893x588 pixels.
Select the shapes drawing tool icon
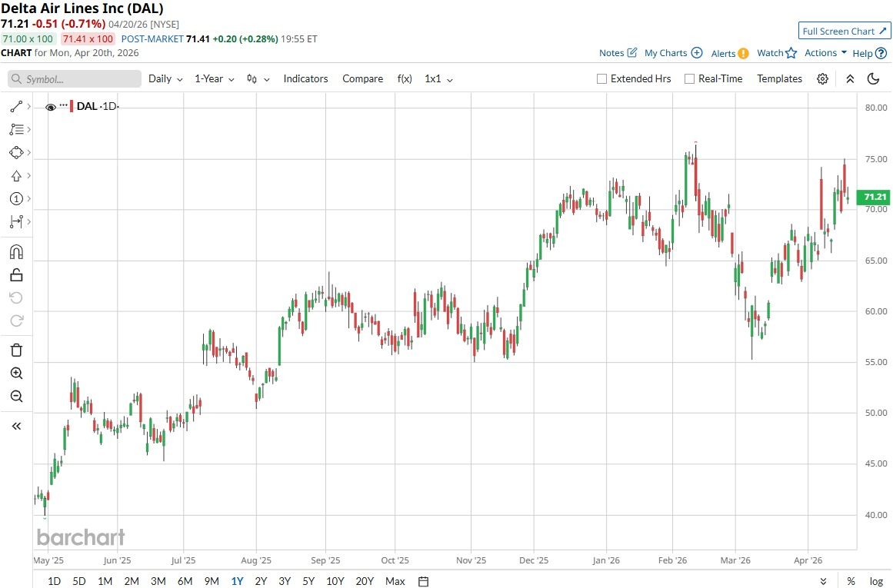point(16,152)
